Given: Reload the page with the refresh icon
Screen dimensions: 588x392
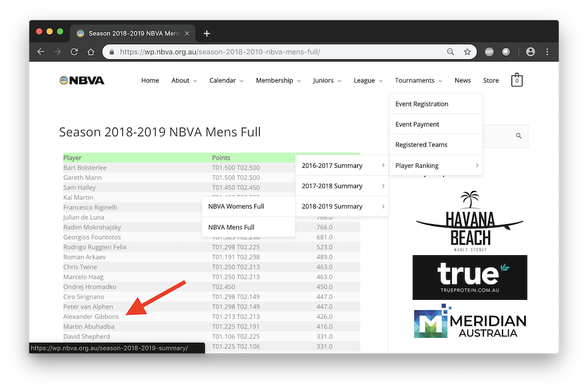Looking at the screenshot, I should point(74,52).
